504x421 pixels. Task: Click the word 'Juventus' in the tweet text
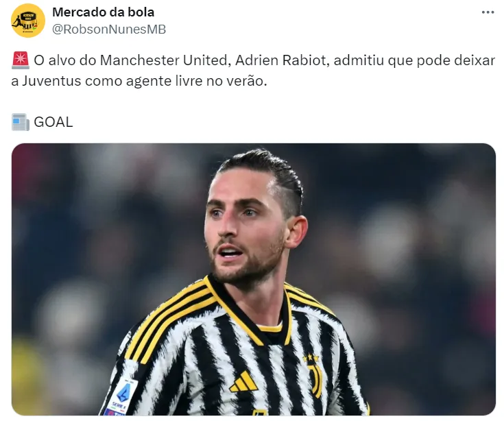(51, 81)
